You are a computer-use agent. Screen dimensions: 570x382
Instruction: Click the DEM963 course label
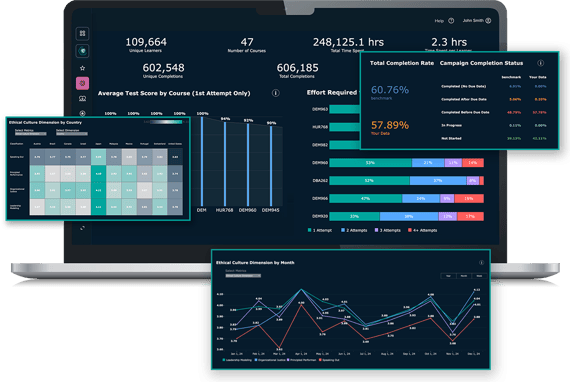click(320, 109)
